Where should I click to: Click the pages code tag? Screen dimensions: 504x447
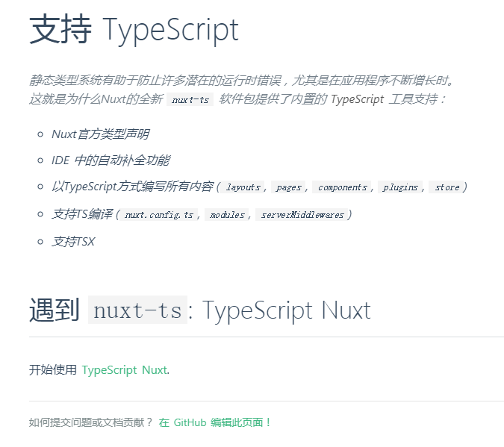288,187
